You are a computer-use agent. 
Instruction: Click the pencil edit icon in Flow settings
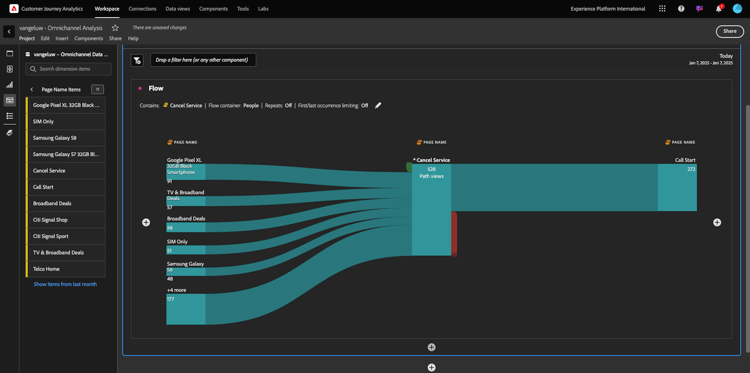coord(378,105)
